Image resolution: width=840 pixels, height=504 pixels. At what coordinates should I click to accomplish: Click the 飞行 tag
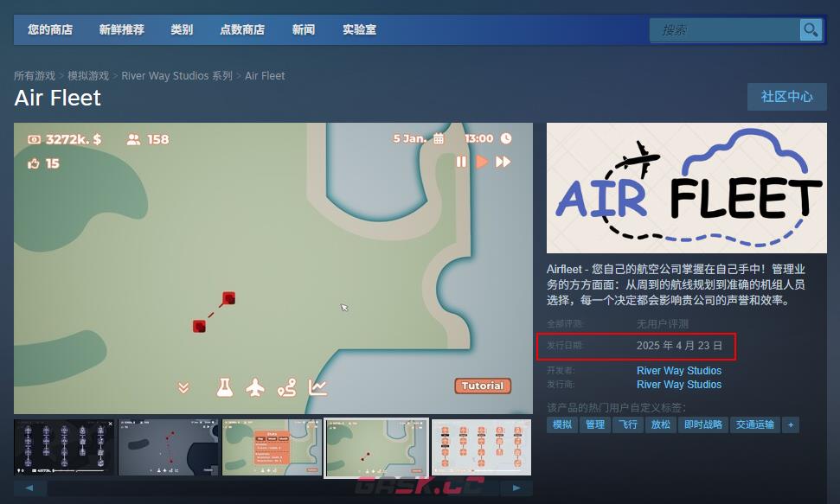click(628, 424)
